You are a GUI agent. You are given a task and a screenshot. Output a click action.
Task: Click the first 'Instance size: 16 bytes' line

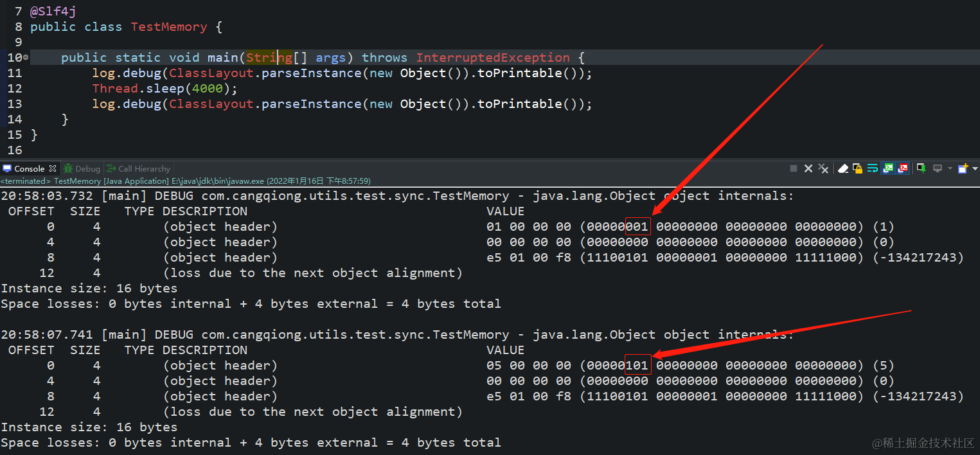coord(89,289)
